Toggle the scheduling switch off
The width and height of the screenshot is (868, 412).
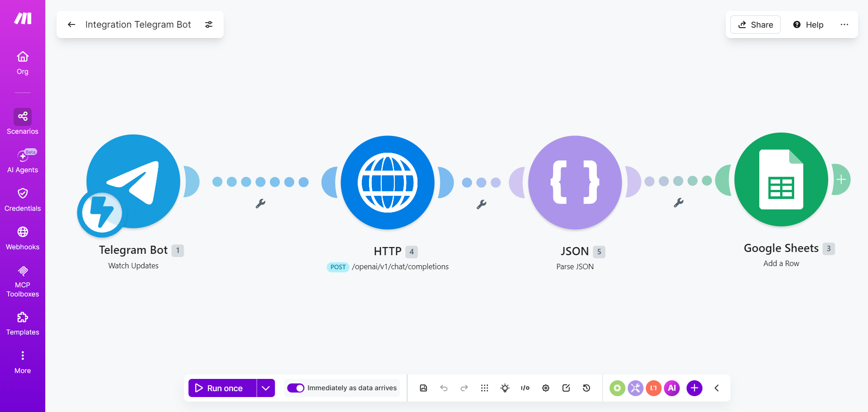pos(296,388)
